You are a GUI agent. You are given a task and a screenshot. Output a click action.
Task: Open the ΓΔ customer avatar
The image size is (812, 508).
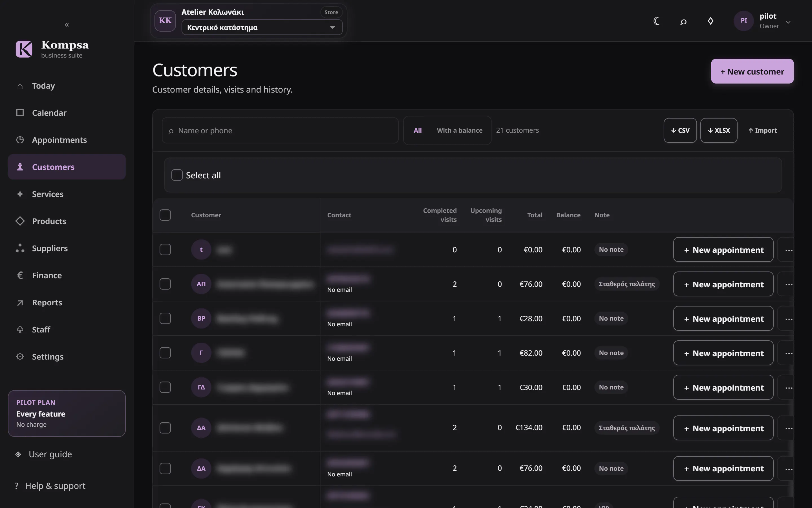click(x=201, y=387)
